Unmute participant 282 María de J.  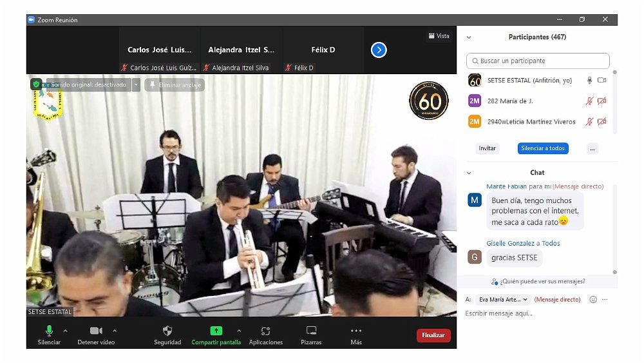coord(589,101)
